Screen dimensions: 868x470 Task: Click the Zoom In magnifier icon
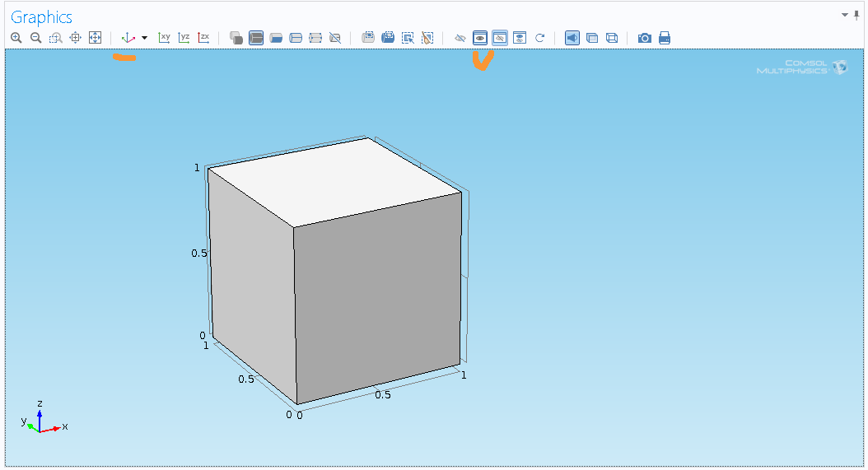[16, 38]
